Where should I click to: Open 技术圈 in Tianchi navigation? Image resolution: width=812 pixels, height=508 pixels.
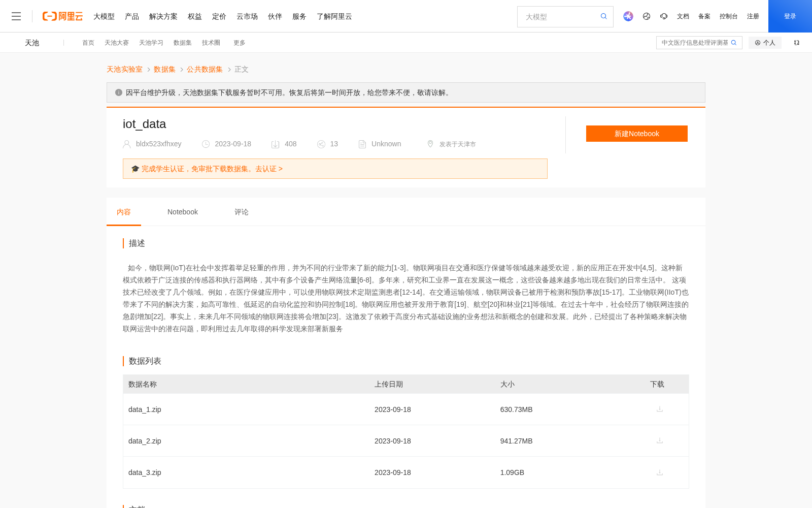(x=211, y=43)
